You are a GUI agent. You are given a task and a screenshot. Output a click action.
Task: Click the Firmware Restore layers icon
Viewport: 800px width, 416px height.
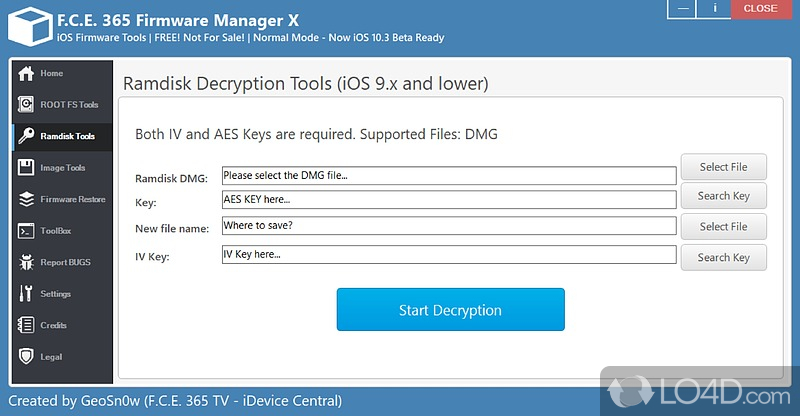pos(26,199)
